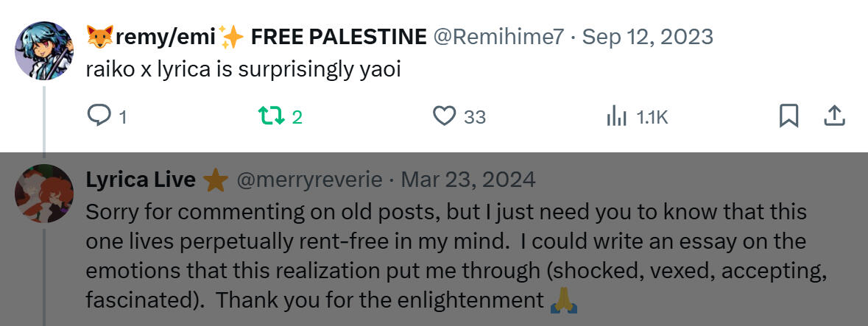Undo the green retweet on remy/emi's tweet

269,116
